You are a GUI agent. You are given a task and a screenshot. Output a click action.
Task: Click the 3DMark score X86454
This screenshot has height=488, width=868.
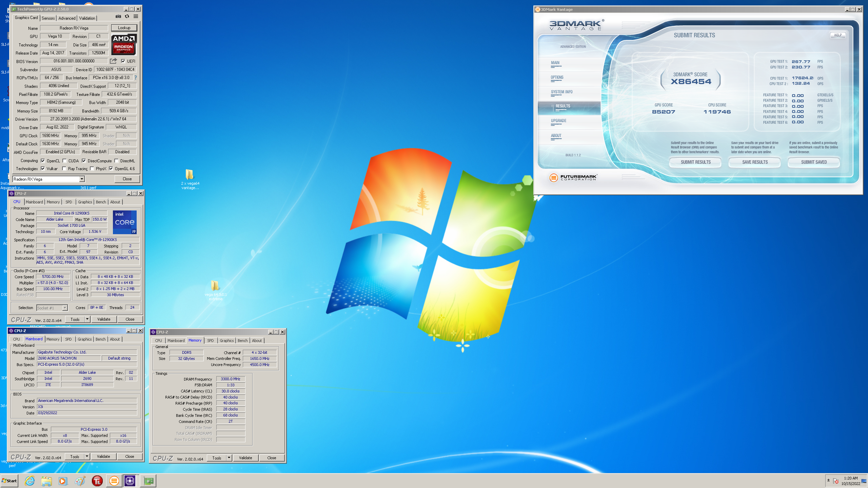pyautogui.click(x=691, y=82)
